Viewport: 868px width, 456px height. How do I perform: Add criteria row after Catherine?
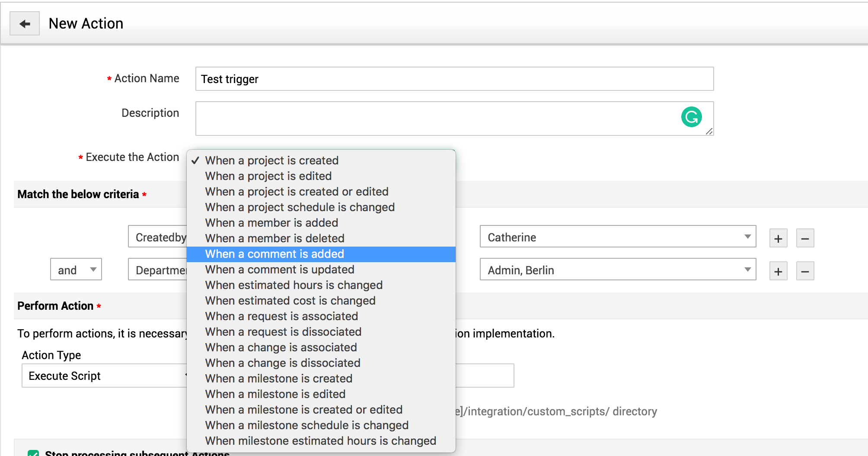pyautogui.click(x=778, y=238)
